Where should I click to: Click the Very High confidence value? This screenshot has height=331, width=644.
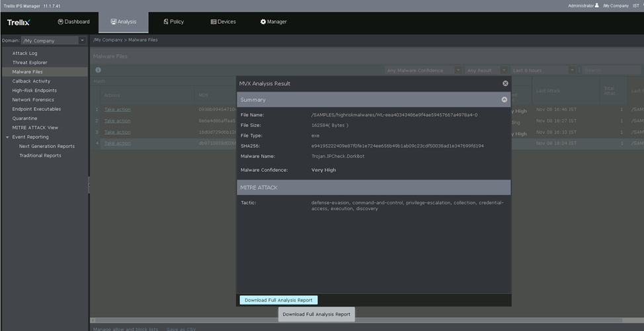[323, 170]
